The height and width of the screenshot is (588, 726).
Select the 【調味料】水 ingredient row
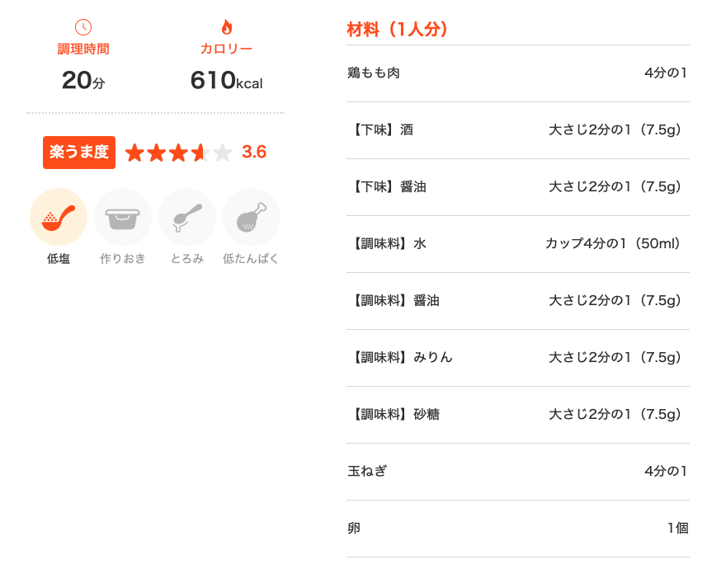pyautogui.click(x=517, y=244)
